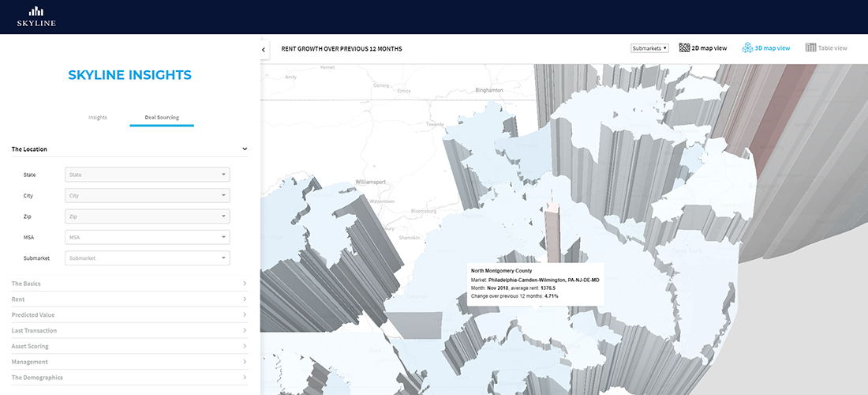
Task: Expand the Asset Scoring section
Action: tap(129, 346)
